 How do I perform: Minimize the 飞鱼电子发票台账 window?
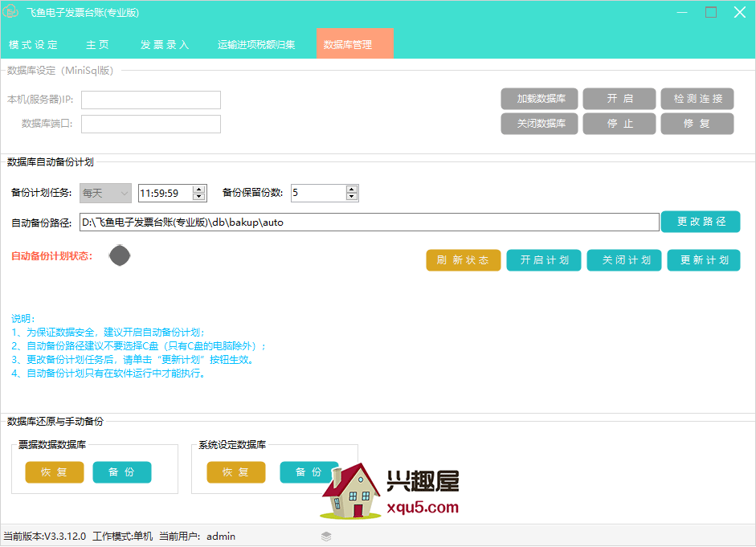coord(682,12)
